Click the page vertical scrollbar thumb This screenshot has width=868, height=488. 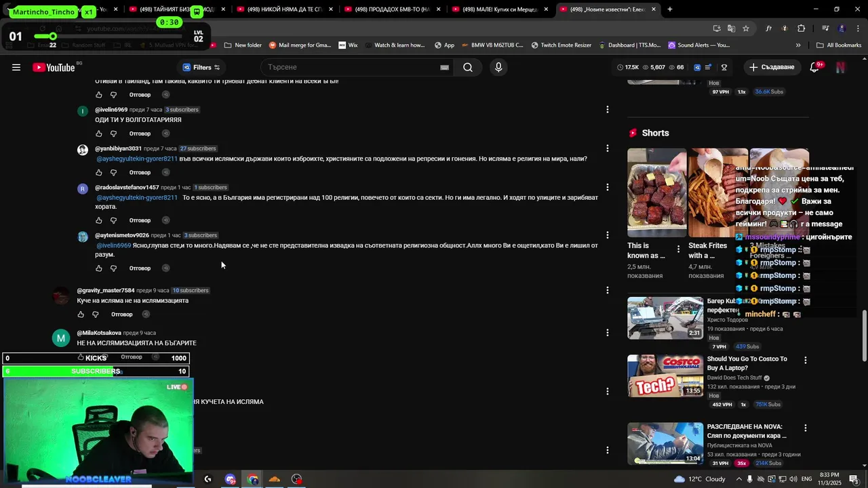tap(864, 336)
